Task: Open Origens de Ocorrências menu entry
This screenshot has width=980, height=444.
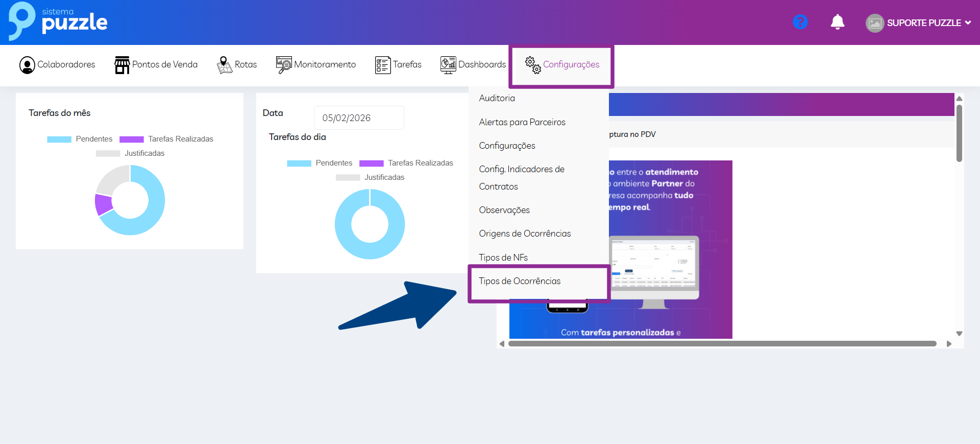Action: point(525,233)
